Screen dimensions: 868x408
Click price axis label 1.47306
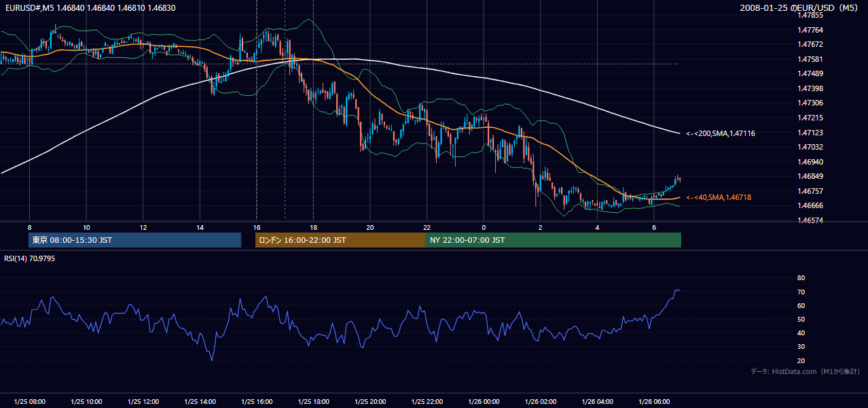[x=811, y=103]
